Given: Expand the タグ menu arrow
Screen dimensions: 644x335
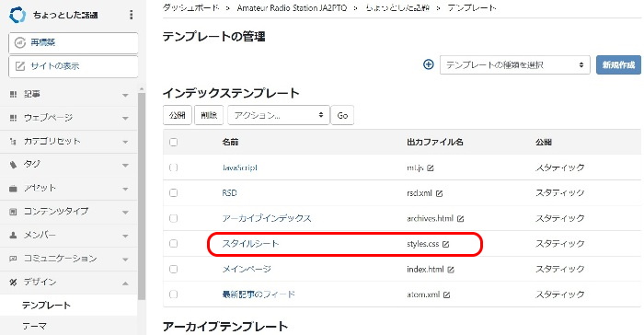Looking at the screenshot, I should pyautogui.click(x=125, y=166).
